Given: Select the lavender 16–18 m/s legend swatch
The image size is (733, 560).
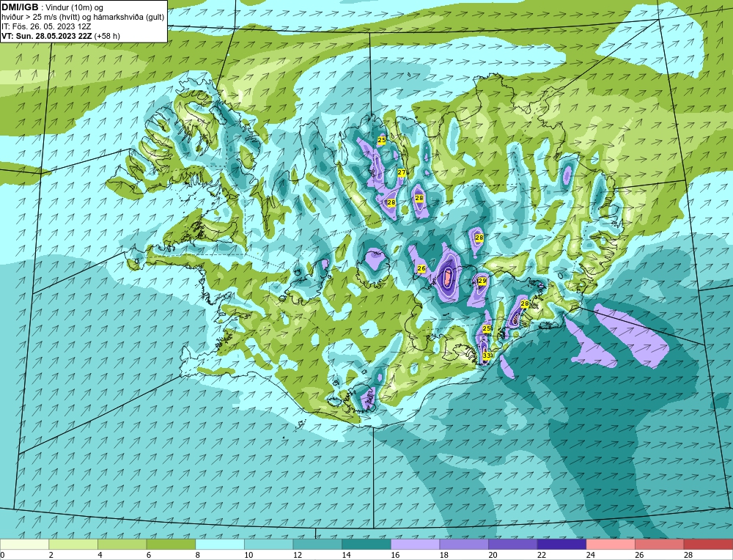Looking at the screenshot, I should [x=415, y=545].
